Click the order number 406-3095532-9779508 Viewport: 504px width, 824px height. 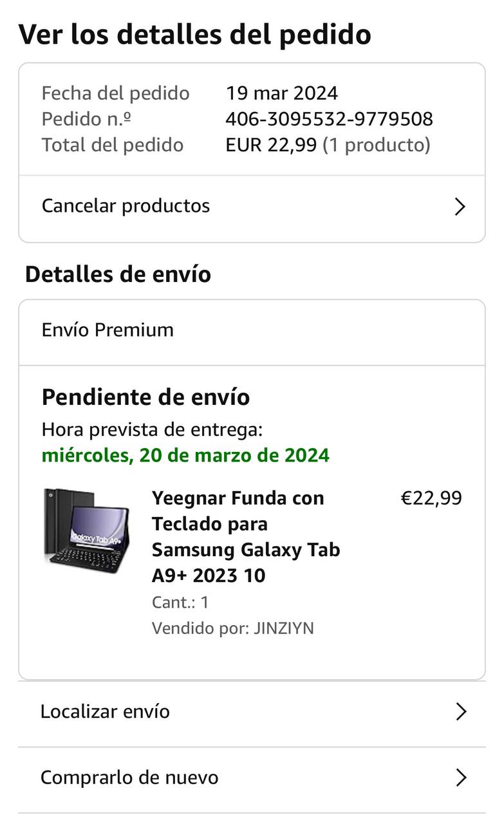pyautogui.click(x=329, y=119)
